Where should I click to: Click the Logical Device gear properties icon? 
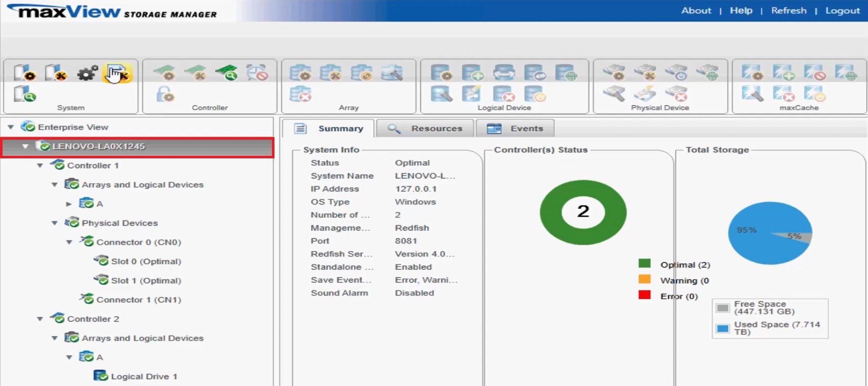point(441,73)
